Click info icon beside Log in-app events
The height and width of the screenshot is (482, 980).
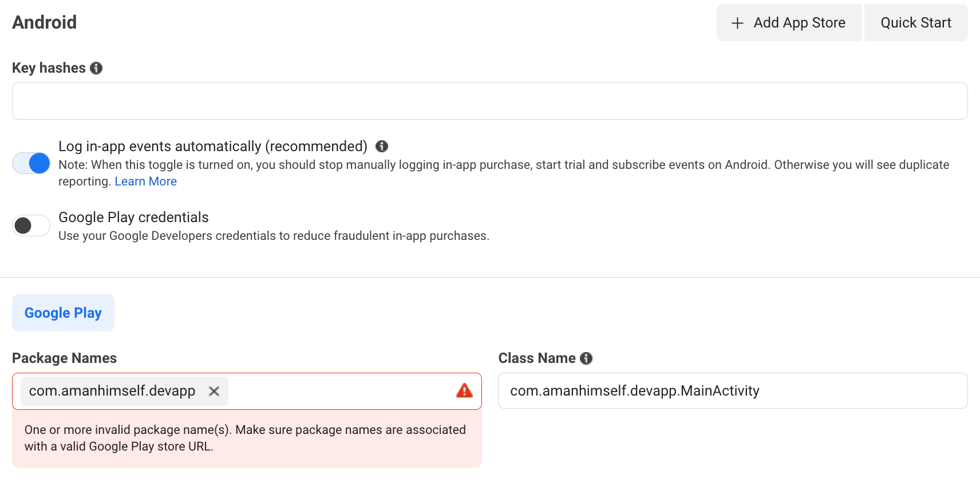[382, 147]
